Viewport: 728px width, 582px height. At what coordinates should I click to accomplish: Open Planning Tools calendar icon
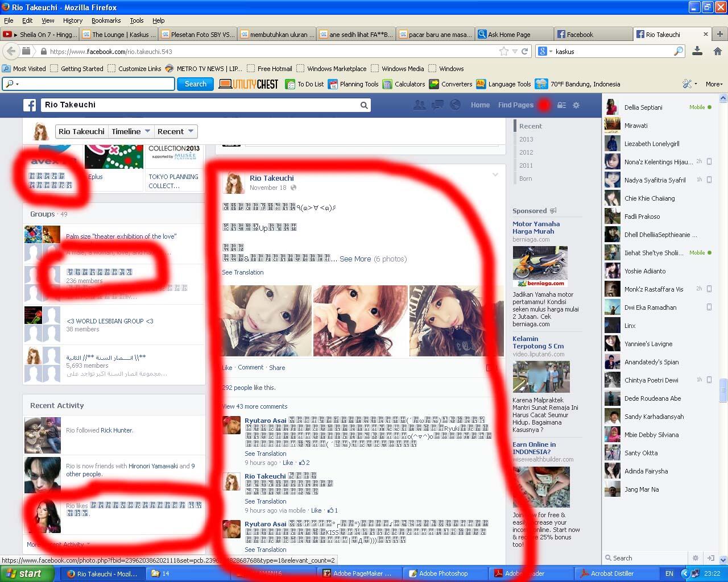333,84
